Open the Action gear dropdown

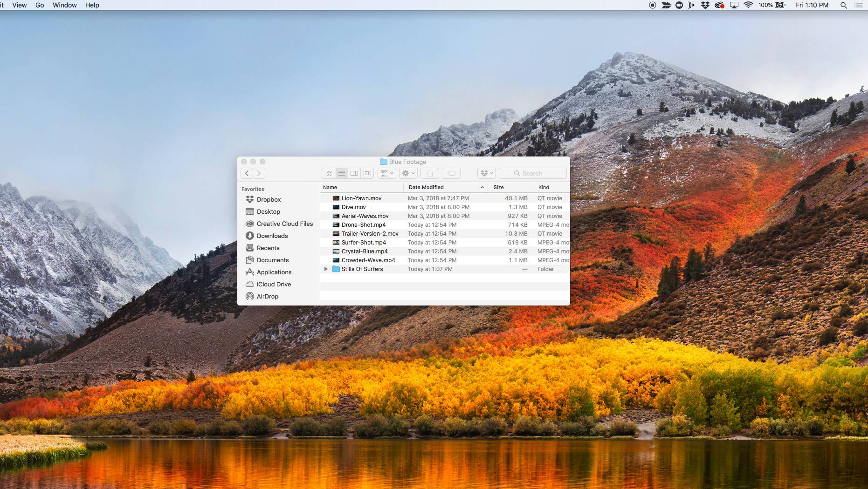[x=408, y=173]
